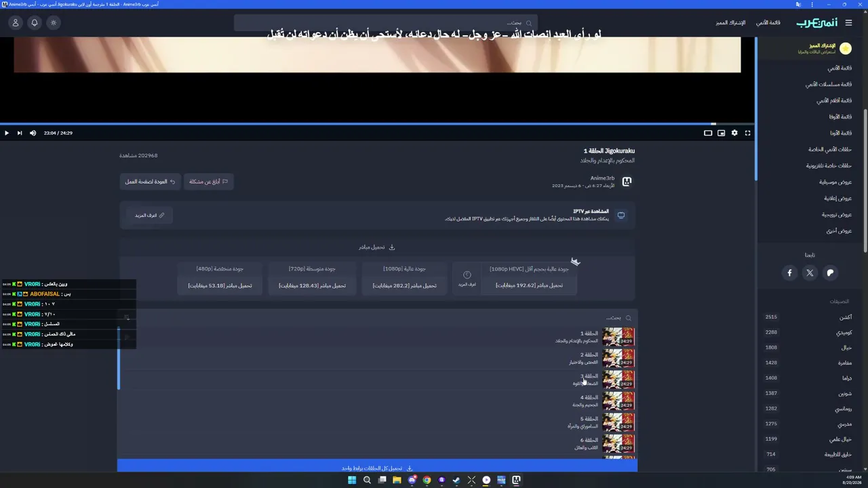Click العودة لصفحة العمل button

(x=150, y=182)
